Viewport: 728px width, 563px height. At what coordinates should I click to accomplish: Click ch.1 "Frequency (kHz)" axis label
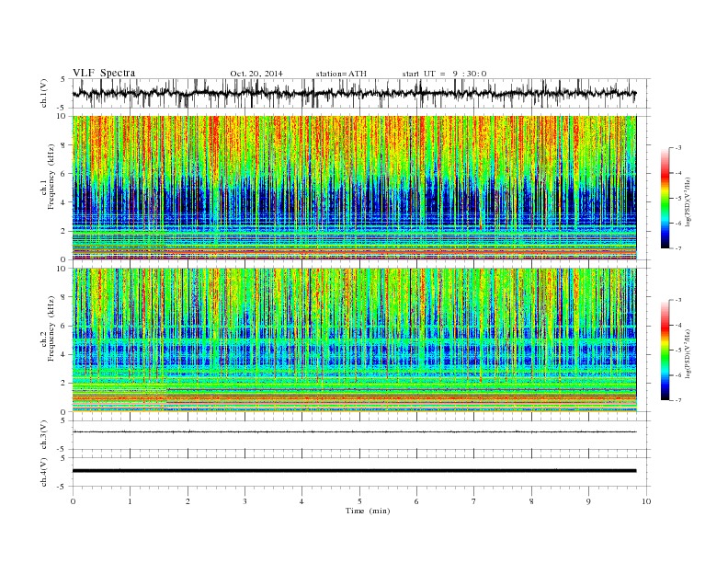pos(51,177)
